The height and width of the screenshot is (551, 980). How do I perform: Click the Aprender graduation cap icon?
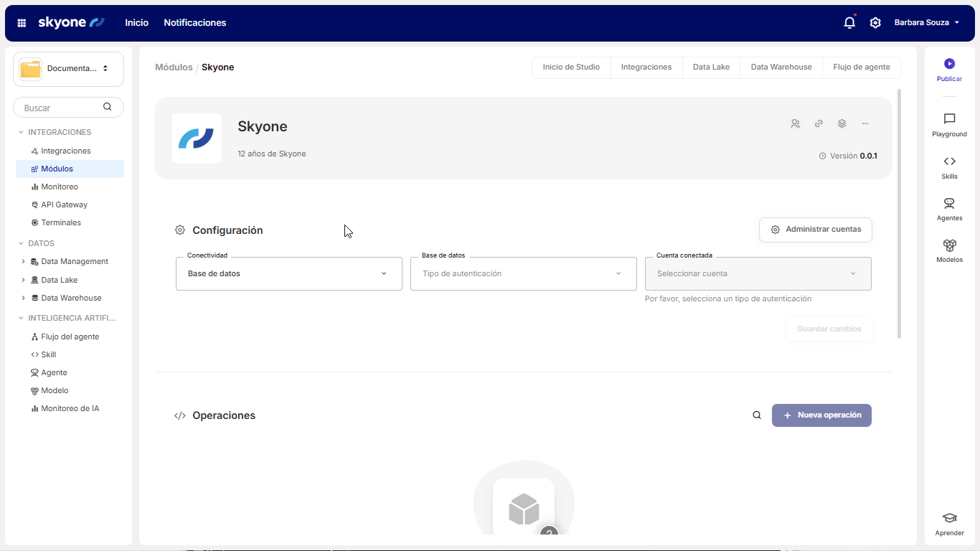point(949,519)
